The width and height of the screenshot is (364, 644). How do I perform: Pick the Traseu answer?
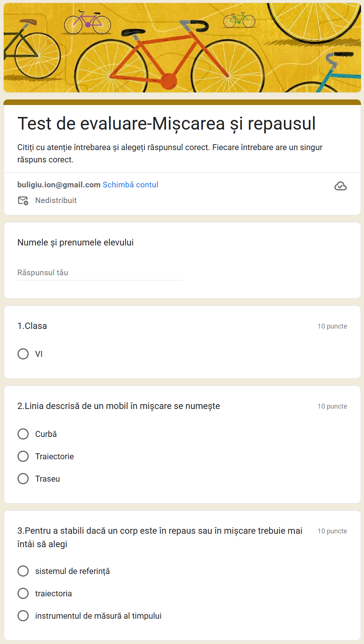coord(23,479)
